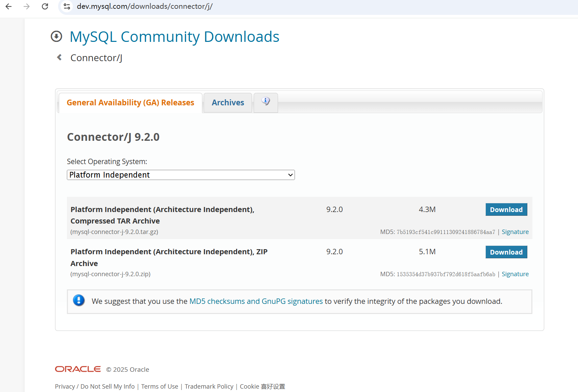Click filename mysql-connector-j-9.2.0.tar.gz

click(114, 232)
